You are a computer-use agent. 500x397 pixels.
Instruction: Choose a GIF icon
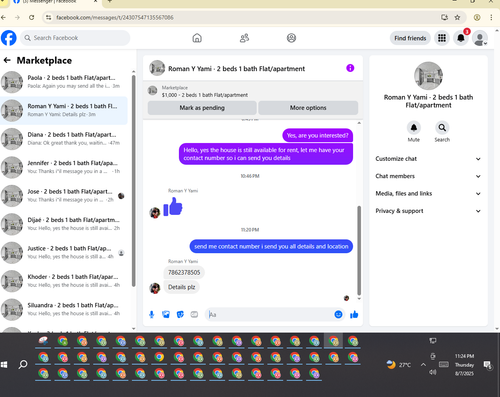194,314
